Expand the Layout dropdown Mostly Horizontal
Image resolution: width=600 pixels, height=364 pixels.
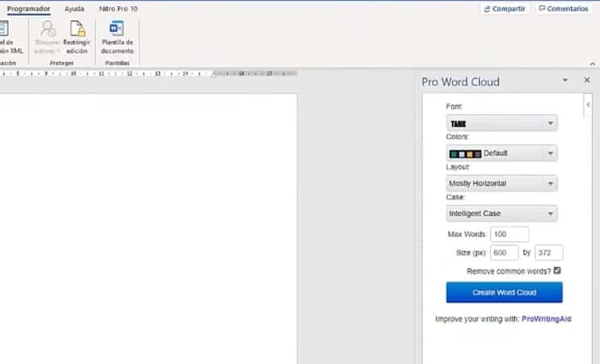(501, 184)
